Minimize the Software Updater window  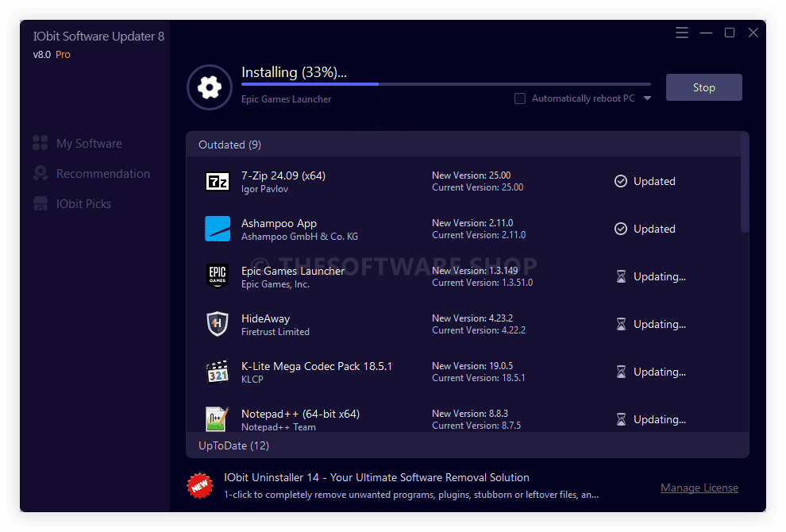(x=706, y=33)
